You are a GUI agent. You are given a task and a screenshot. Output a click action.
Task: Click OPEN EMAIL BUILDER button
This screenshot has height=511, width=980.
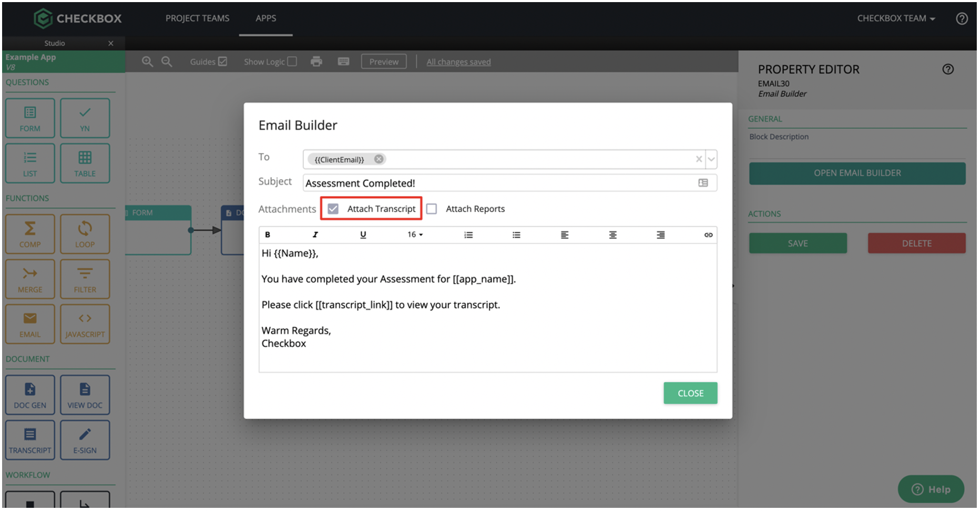(x=857, y=173)
